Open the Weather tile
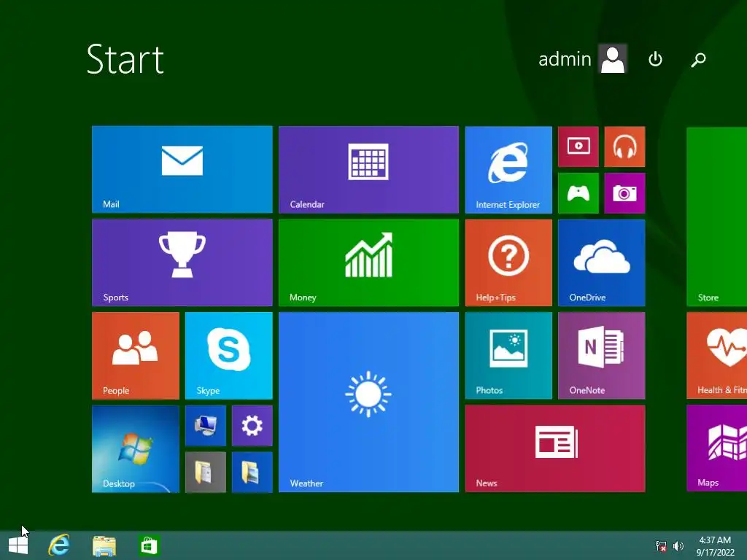747x560 pixels. (x=368, y=402)
